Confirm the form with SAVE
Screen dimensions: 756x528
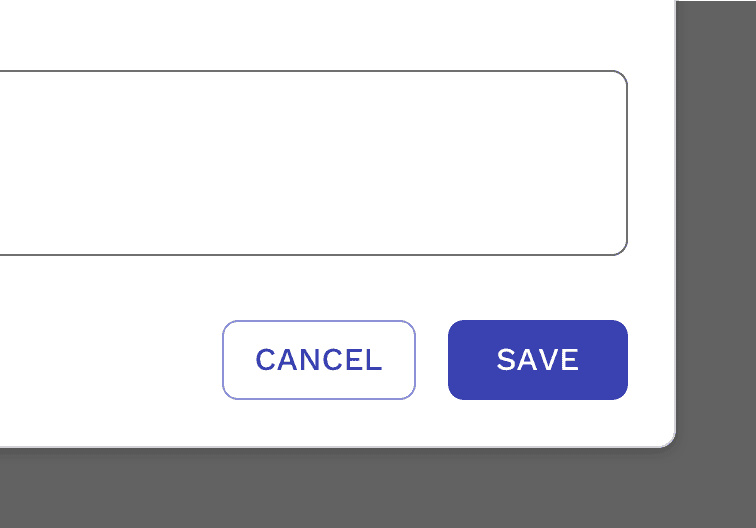pyautogui.click(x=537, y=360)
